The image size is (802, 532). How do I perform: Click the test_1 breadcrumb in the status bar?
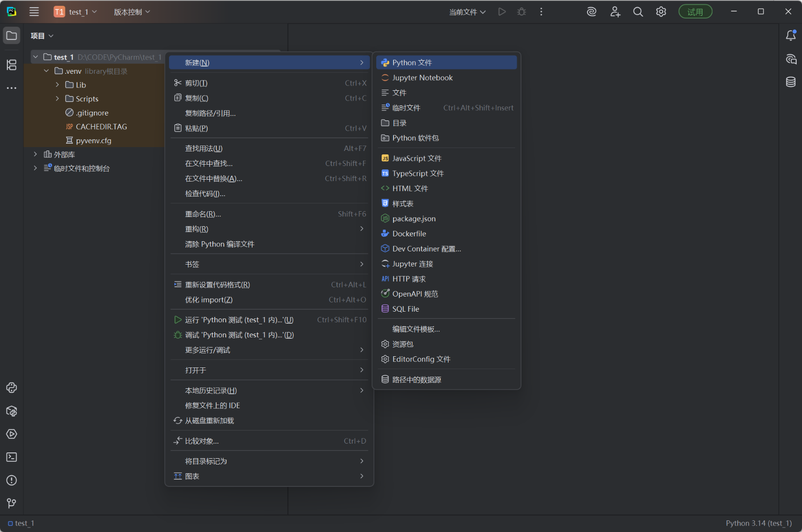[21, 523]
